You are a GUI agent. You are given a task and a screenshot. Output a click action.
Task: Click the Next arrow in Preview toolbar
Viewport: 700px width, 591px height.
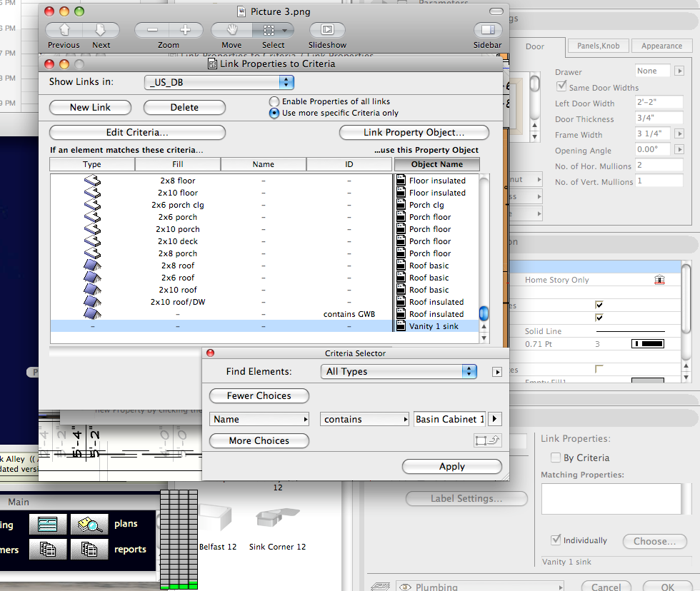tap(101, 30)
